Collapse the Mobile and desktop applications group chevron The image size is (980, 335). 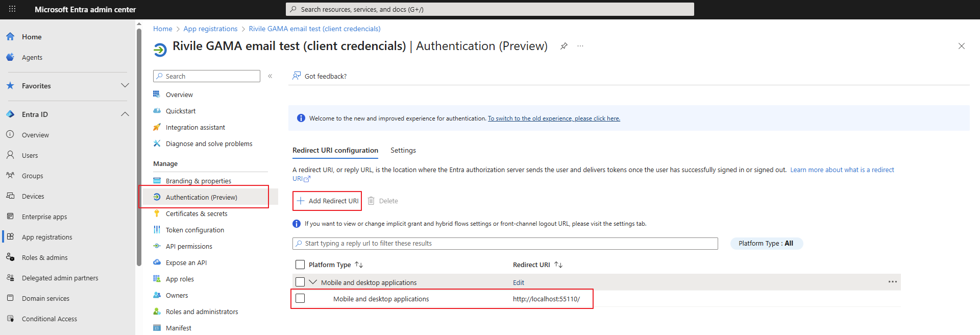(x=313, y=282)
